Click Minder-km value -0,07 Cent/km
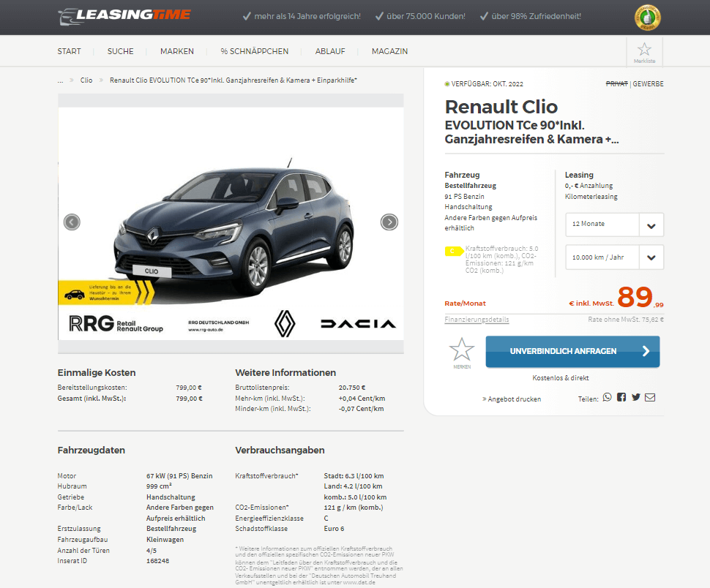710x588 pixels. coord(361,409)
